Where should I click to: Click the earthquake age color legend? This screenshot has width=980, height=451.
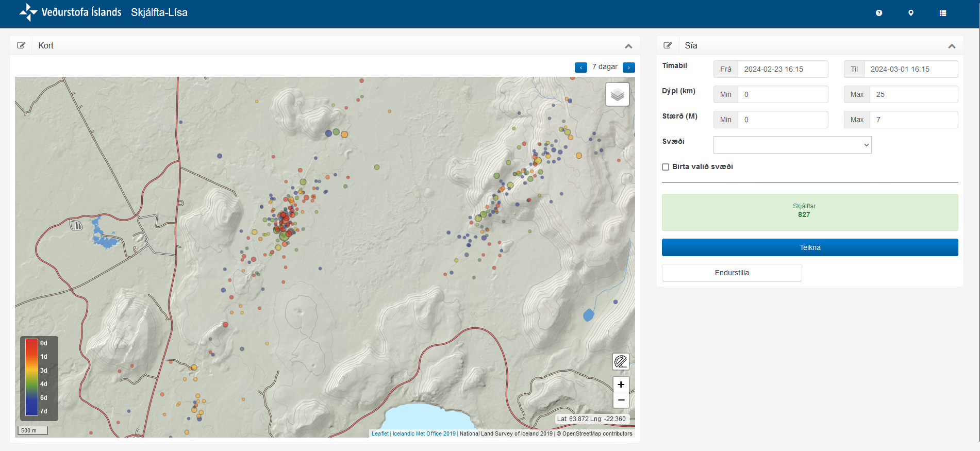click(39, 378)
